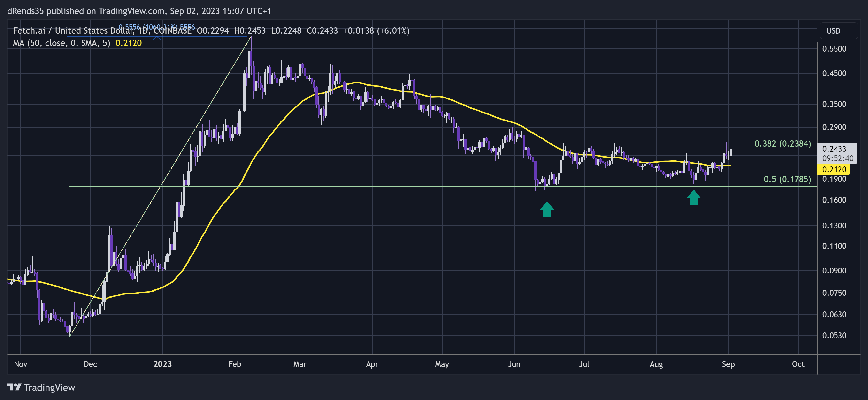Image resolution: width=868 pixels, height=400 pixels.
Task: Click the +0.0138 (+6.01%) change value
Action: pos(376,31)
